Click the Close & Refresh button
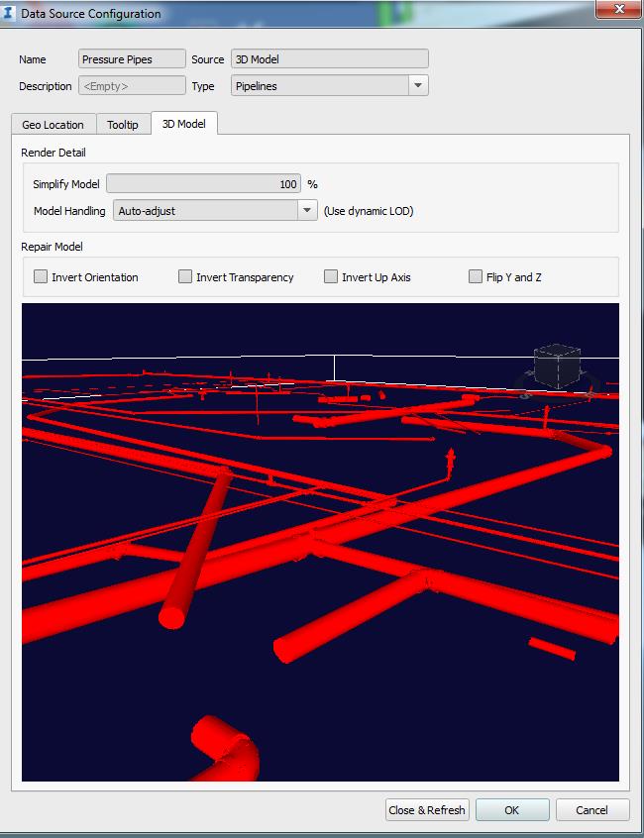 tap(427, 810)
